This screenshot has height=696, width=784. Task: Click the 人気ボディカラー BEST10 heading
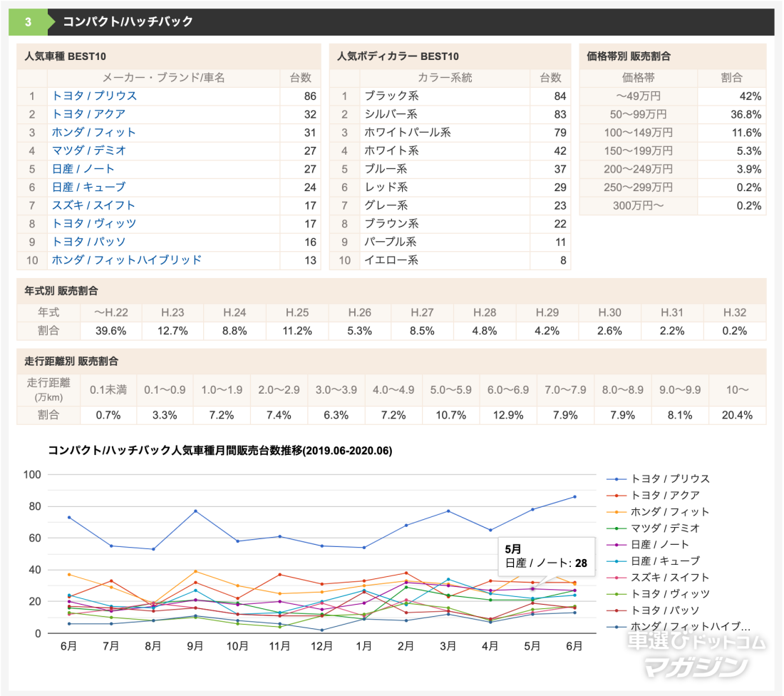coord(398,56)
